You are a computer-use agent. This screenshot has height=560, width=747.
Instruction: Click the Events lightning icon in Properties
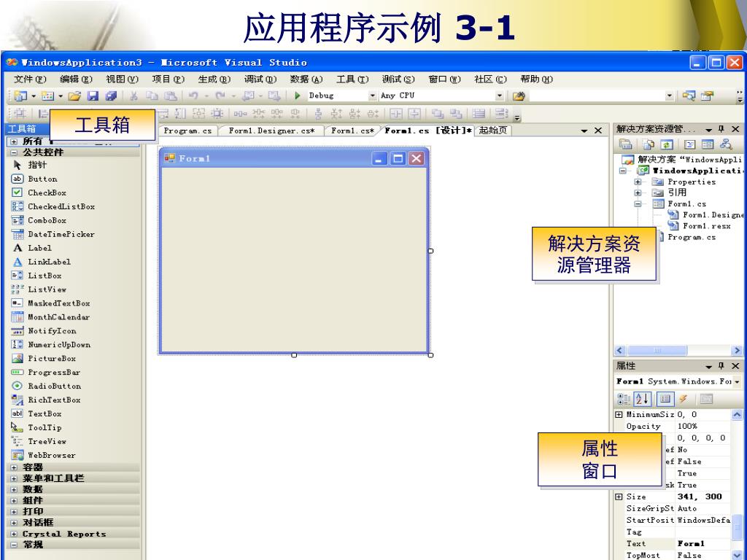(x=683, y=399)
